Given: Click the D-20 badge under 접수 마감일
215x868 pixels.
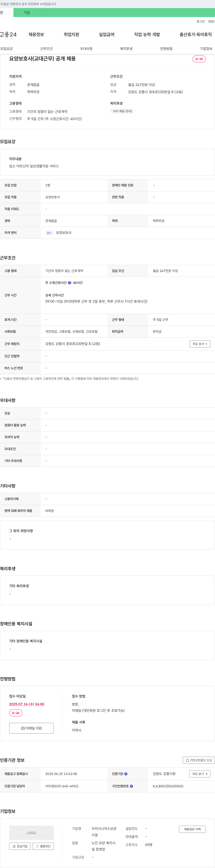Looking at the screenshot, I should 16,713.
